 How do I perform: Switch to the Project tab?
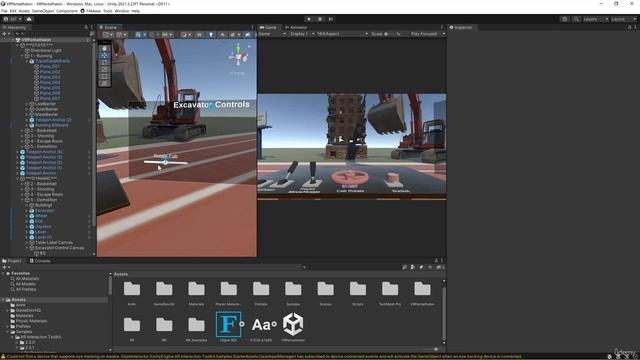point(12,261)
